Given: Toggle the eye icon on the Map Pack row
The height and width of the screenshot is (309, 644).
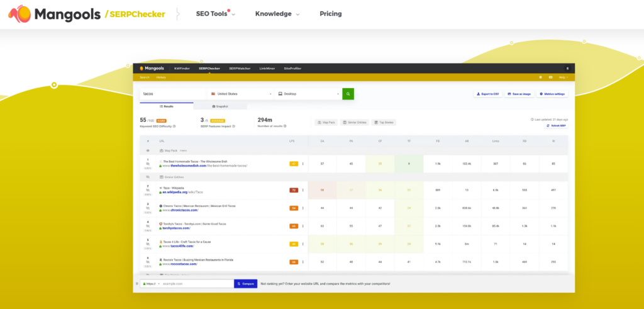Looking at the screenshot, I should pyautogui.click(x=148, y=151).
